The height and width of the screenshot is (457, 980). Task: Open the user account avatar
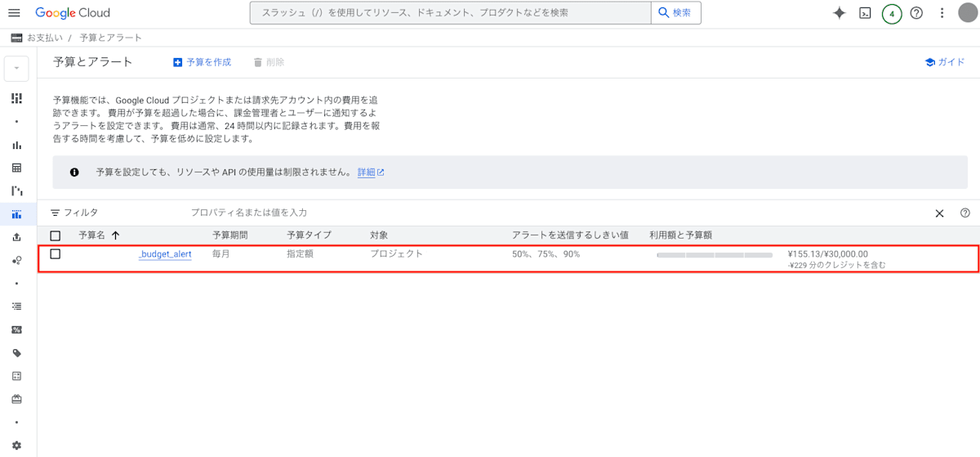click(967, 13)
